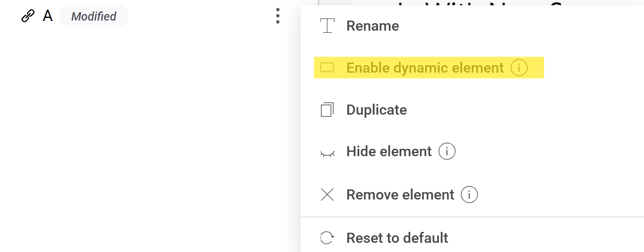Screen dimensions: 644x252
Task: Click the chain link icon beside element A
Action: tap(28, 16)
